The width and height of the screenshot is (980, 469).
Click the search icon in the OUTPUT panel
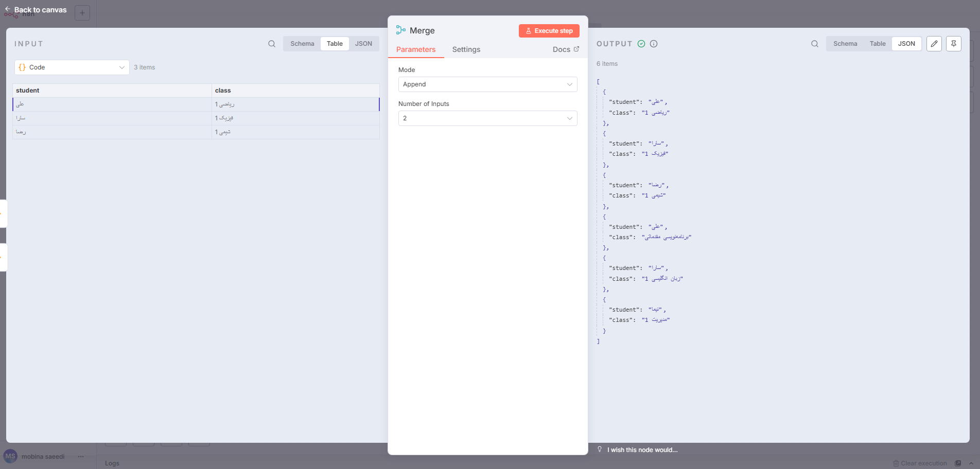click(x=814, y=44)
